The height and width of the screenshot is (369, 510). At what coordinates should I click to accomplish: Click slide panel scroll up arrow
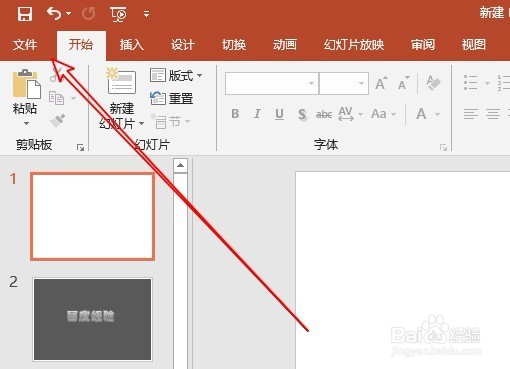click(180, 165)
